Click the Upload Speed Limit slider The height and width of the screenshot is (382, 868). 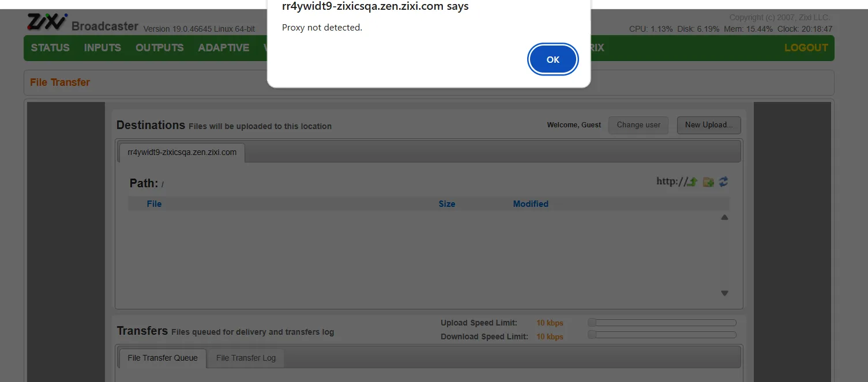(x=662, y=323)
